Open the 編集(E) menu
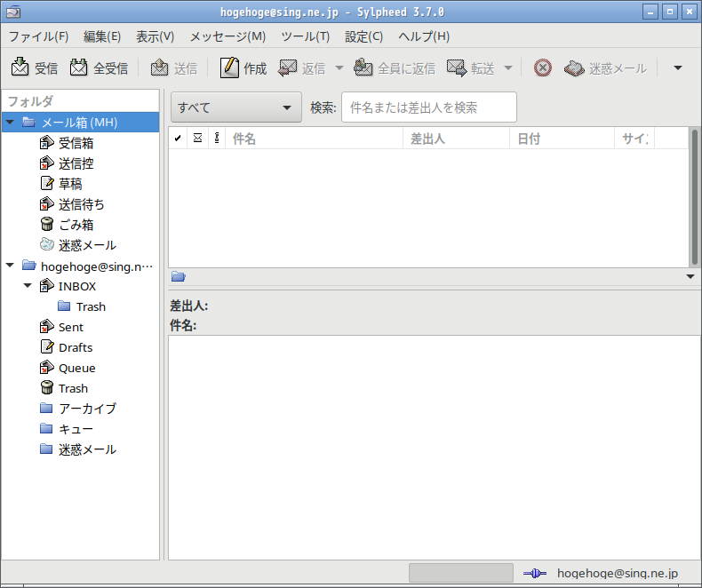702x588 pixels. tap(102, 36)
